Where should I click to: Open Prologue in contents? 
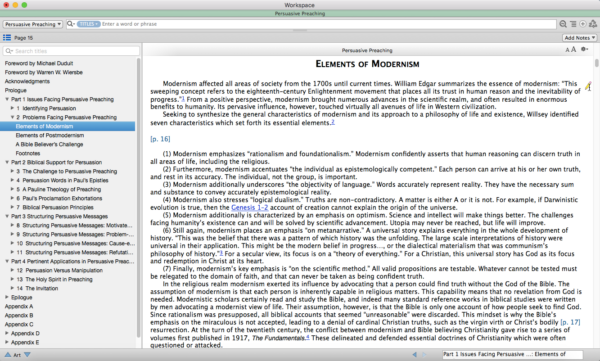(16, 90)
